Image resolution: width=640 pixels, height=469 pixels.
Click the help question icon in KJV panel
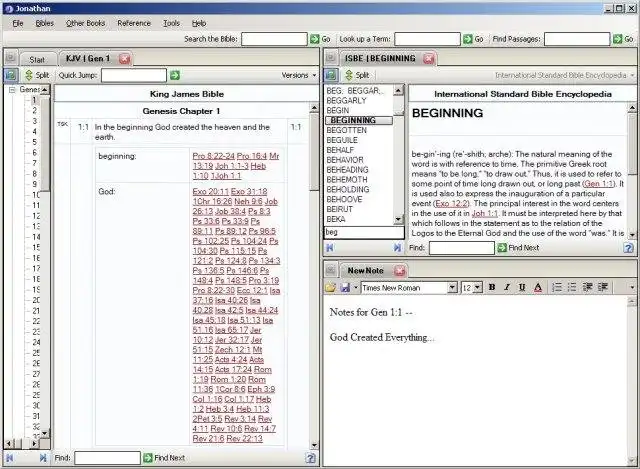310,458
